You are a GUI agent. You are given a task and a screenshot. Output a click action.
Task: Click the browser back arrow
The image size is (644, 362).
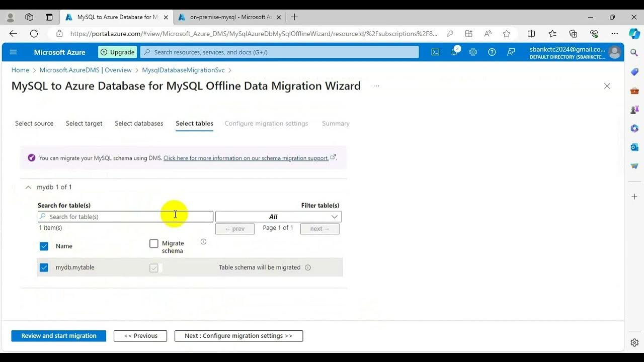coord(14,34)
